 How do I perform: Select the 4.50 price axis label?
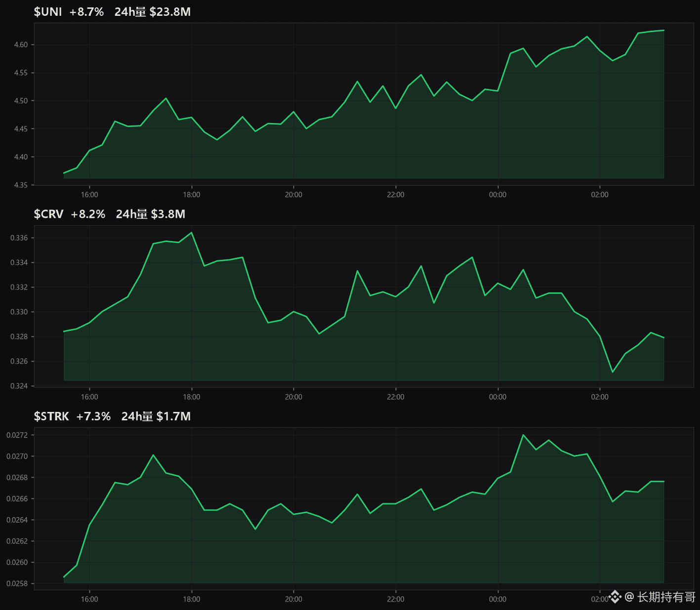[21, 101]
